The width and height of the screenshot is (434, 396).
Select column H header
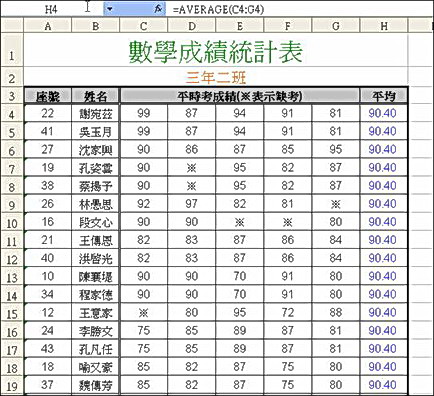tap(384, 26)
